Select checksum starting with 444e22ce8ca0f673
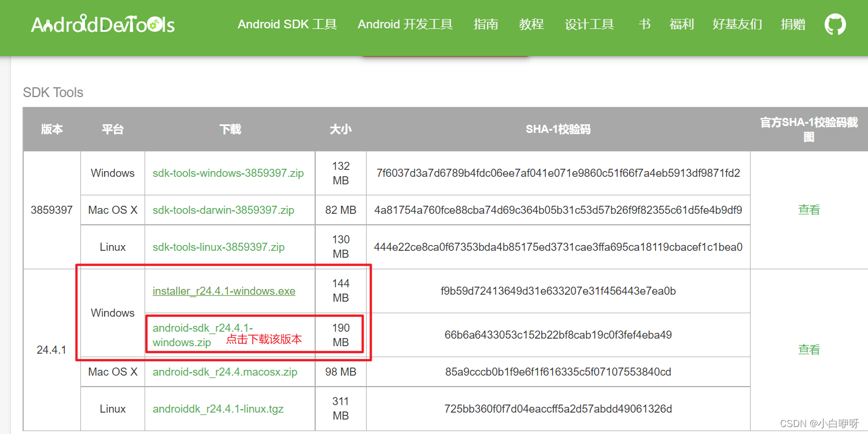This screenshot has height=434, width=868. [558, 247]
